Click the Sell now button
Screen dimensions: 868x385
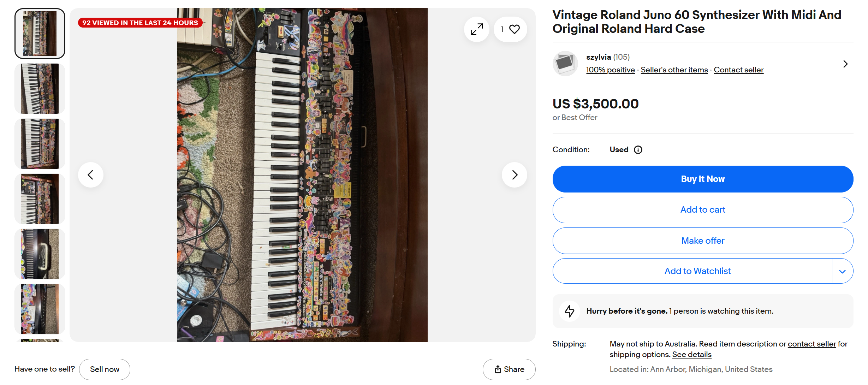[x=105, y=369]
